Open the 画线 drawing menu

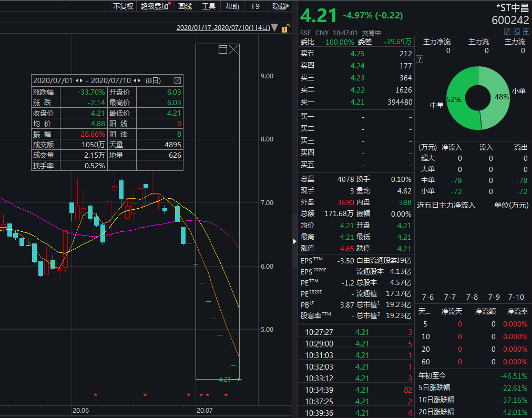[185, 6]
